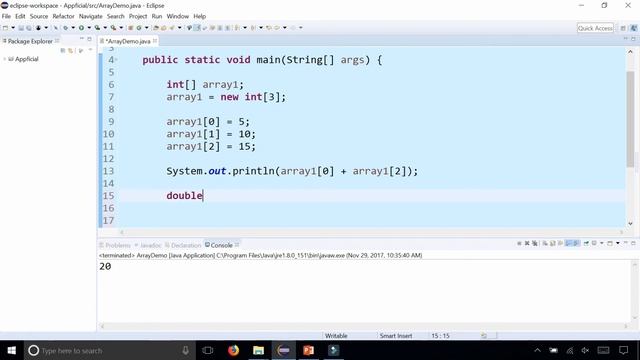Click the Task View taskbar icon
640x360 pixels.
point(208,351)
